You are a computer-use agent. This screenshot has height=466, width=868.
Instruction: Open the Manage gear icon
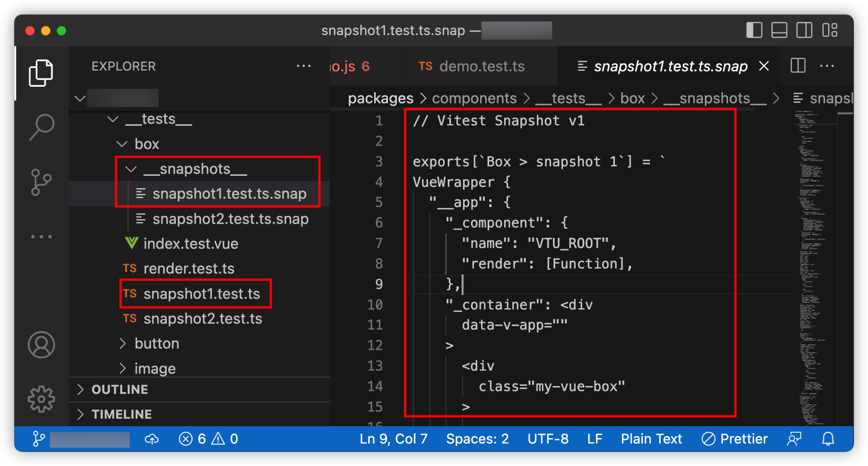[41, 399]
